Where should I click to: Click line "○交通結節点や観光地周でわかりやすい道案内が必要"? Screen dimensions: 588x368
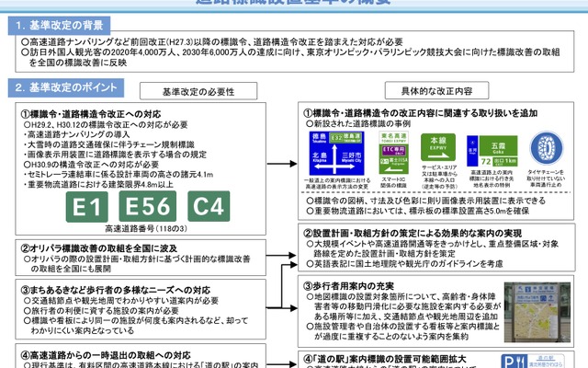[x=121, y=301]
